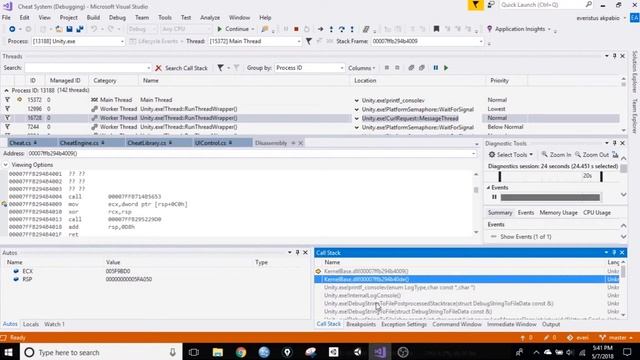640x360 pixels.
Task: Open the Analyze menu
Action: click(210, 18)
